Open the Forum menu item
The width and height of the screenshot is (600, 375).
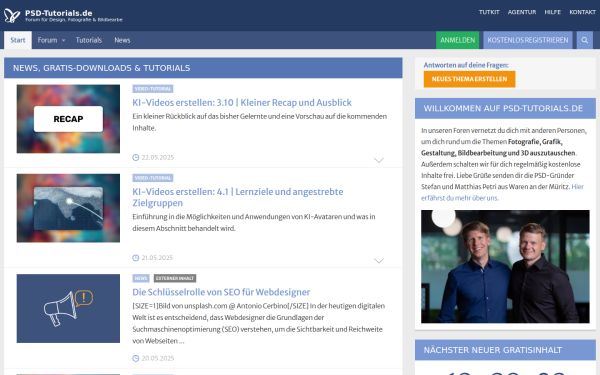(47, 40)
